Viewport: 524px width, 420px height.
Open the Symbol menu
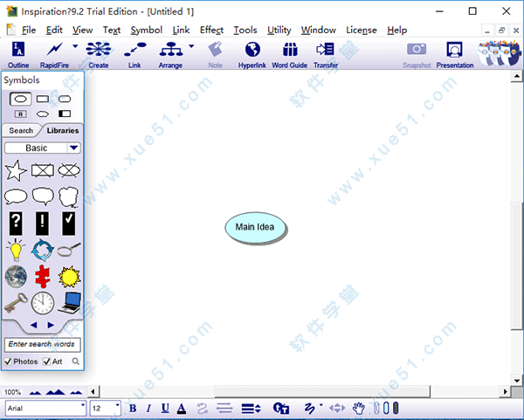coord(146,30)
